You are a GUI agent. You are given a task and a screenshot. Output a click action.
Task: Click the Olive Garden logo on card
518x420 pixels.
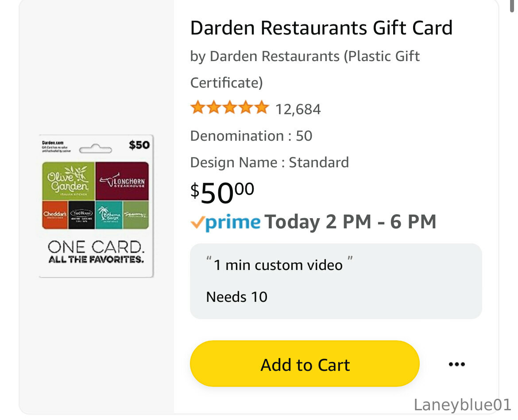69,181
